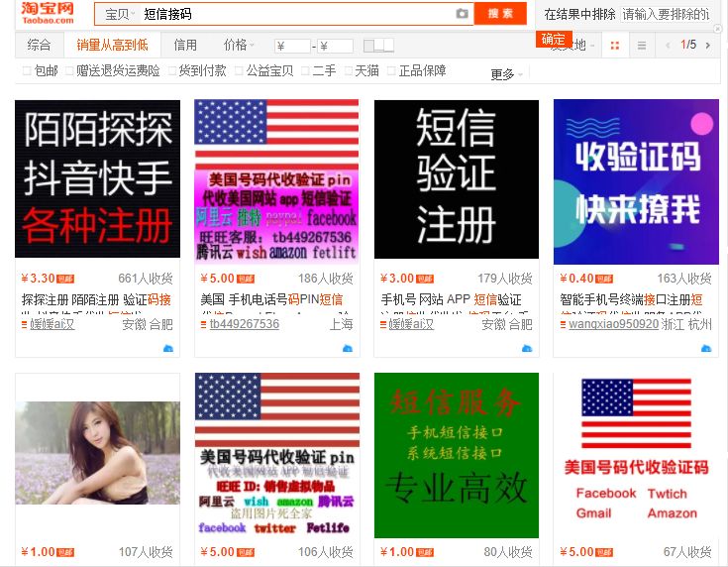Viewport: 728px width, 567px height.
Task: Open seller link tb449267536
Action: (245, 324)
